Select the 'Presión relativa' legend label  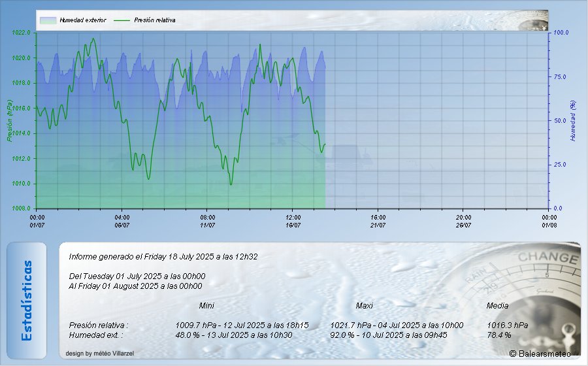tap(154, 20)
